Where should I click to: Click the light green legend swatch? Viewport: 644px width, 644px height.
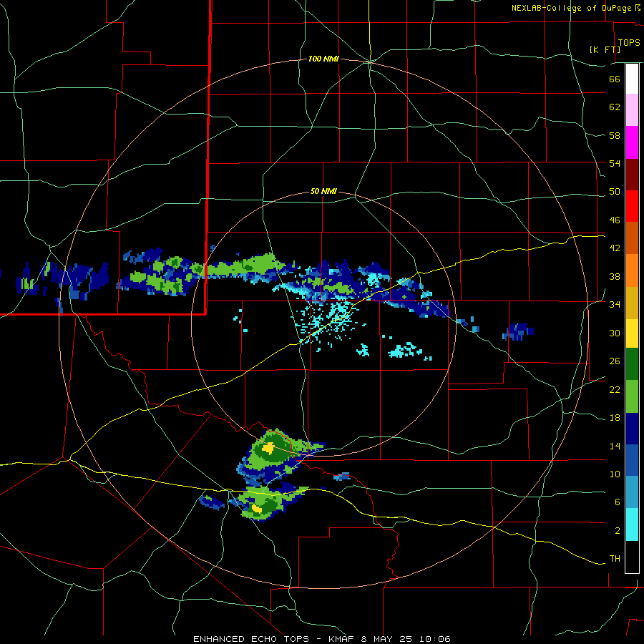coord(632,396)
